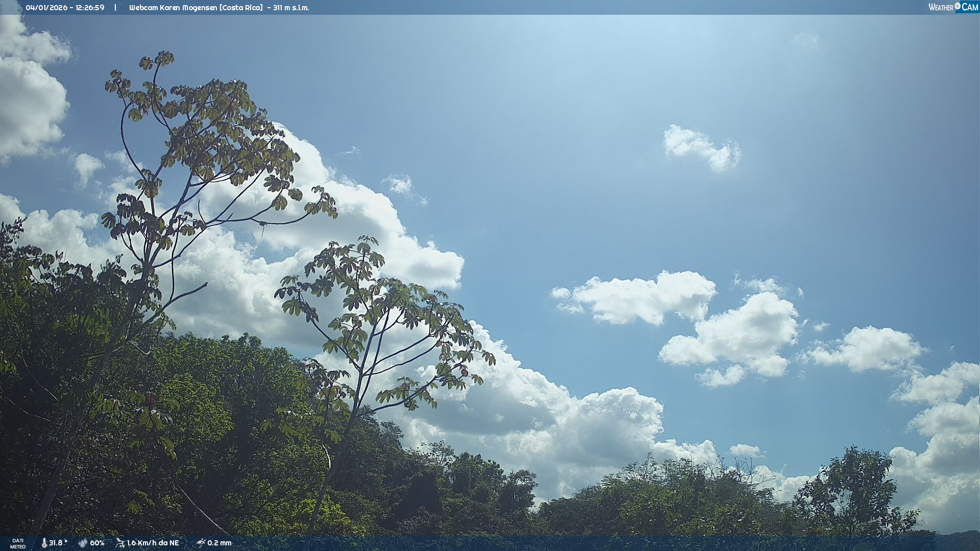This screenshot has width=980, height=551.
Task: Click the 12:26:59 timestamp
Action: [90, 8]
